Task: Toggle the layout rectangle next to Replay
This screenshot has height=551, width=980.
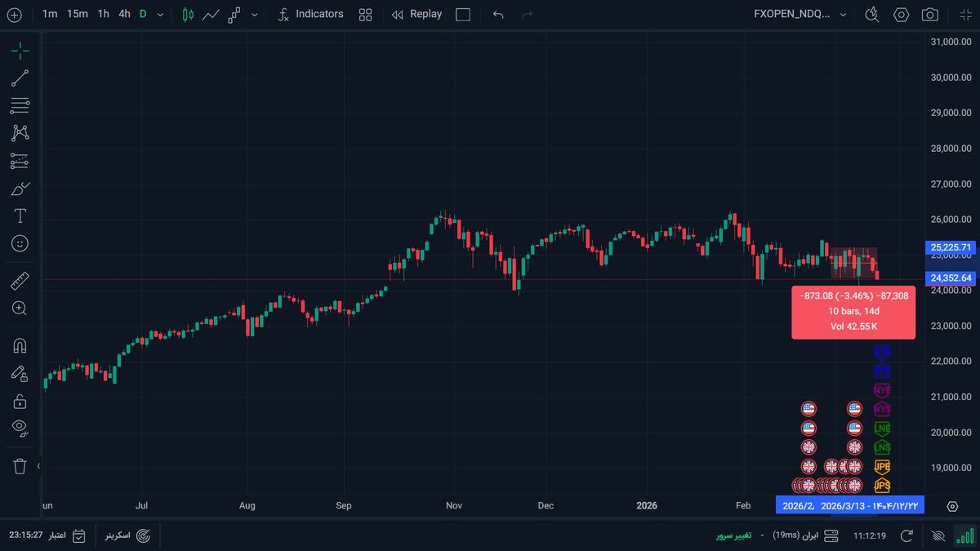Action: [463, 15]
